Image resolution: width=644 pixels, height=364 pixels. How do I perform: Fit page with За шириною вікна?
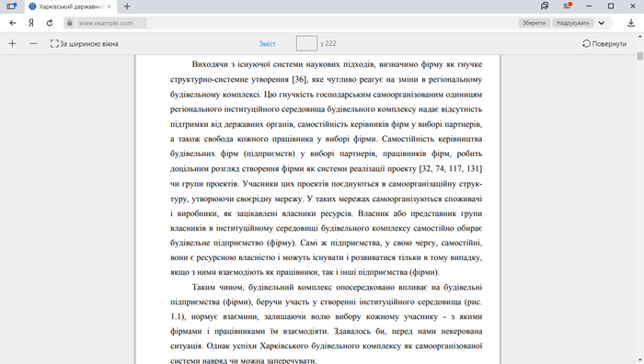[85, 43]
